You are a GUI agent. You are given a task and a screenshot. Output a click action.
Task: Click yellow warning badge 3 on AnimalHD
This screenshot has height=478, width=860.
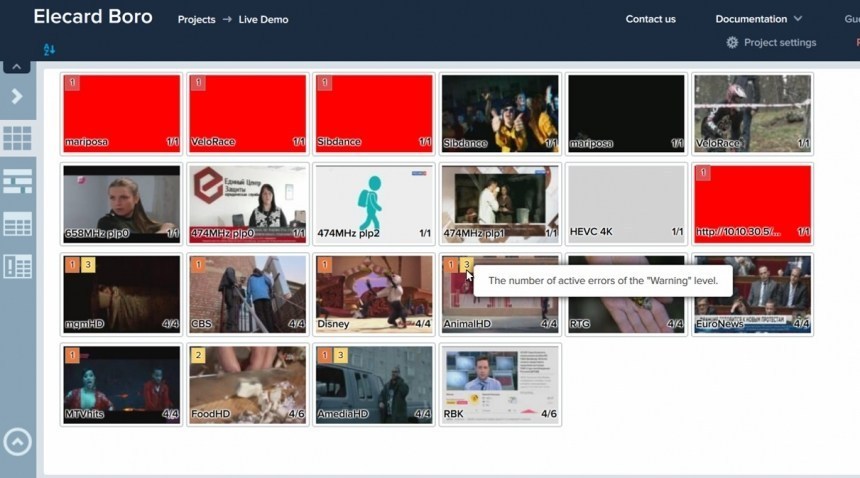point(466,265)
